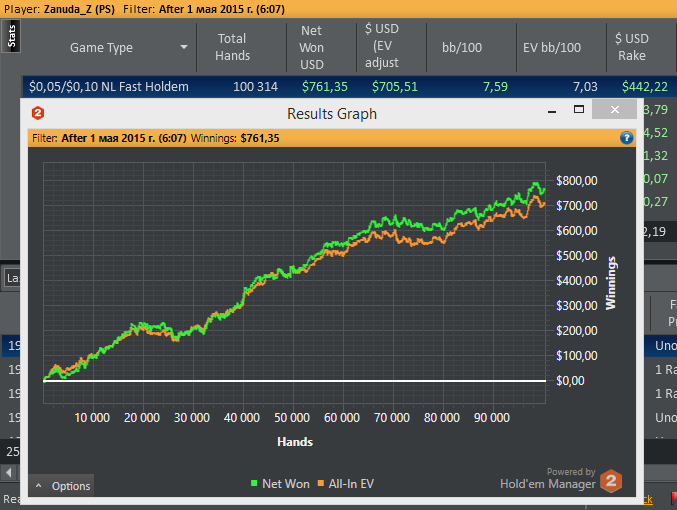Click the Hold'em Manager 2 logo in Results Graph title bar
The height and width of the screenshot is (510, 677).
pos(38,114)
